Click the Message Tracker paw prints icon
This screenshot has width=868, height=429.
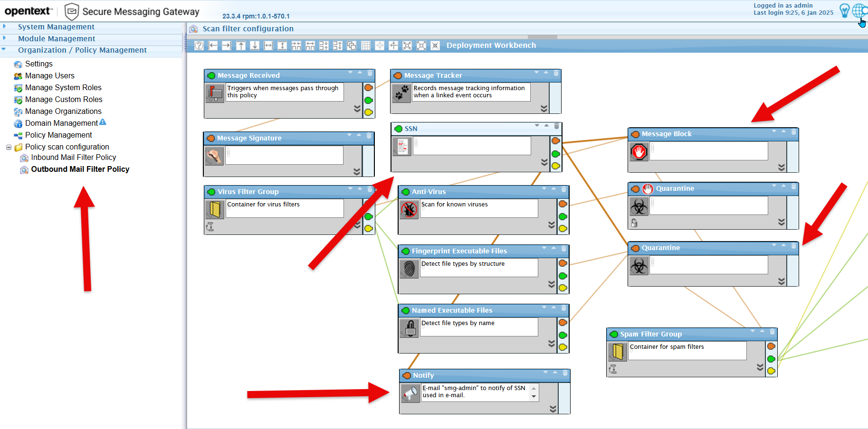click(401, 93)
